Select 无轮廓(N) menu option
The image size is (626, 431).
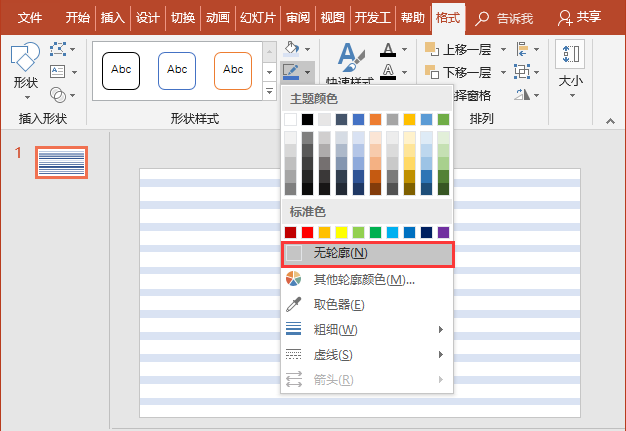(x=367, y=254)
